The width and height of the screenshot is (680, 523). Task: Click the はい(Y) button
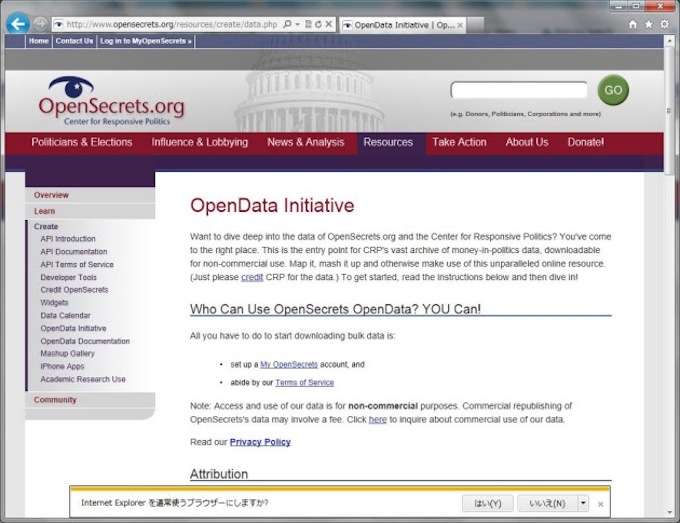488,503
